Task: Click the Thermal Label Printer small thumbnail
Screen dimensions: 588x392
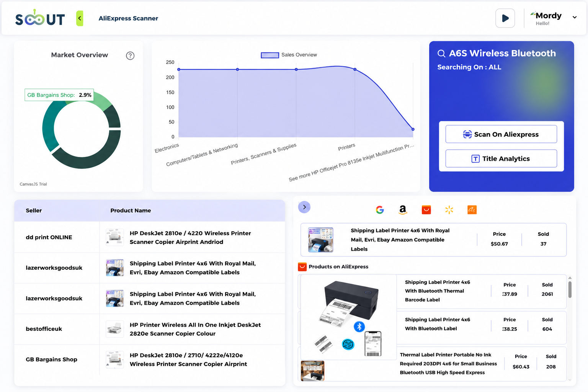Action: click(x=312, y=371)
